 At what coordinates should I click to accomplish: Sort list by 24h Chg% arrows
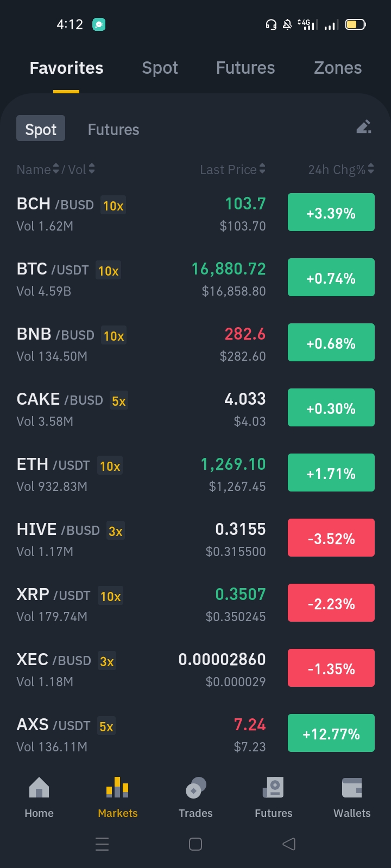pyautogui.click(x=371, y=169)
